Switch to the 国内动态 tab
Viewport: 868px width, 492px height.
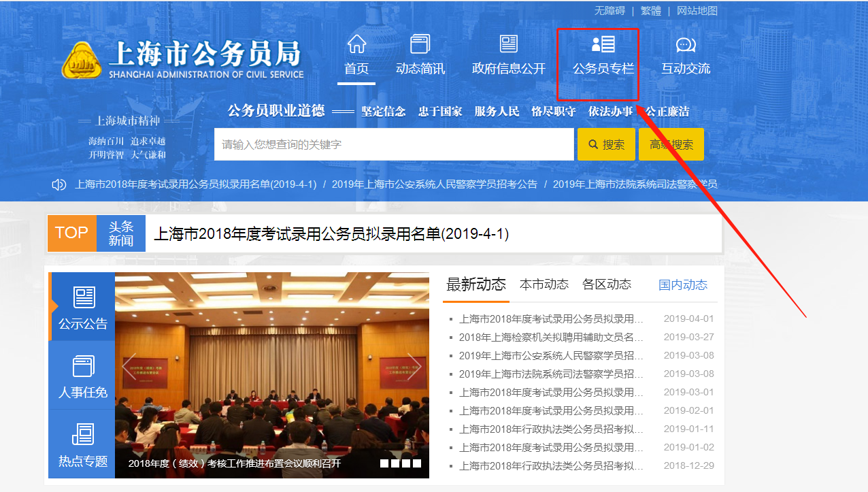pos(683,285)
